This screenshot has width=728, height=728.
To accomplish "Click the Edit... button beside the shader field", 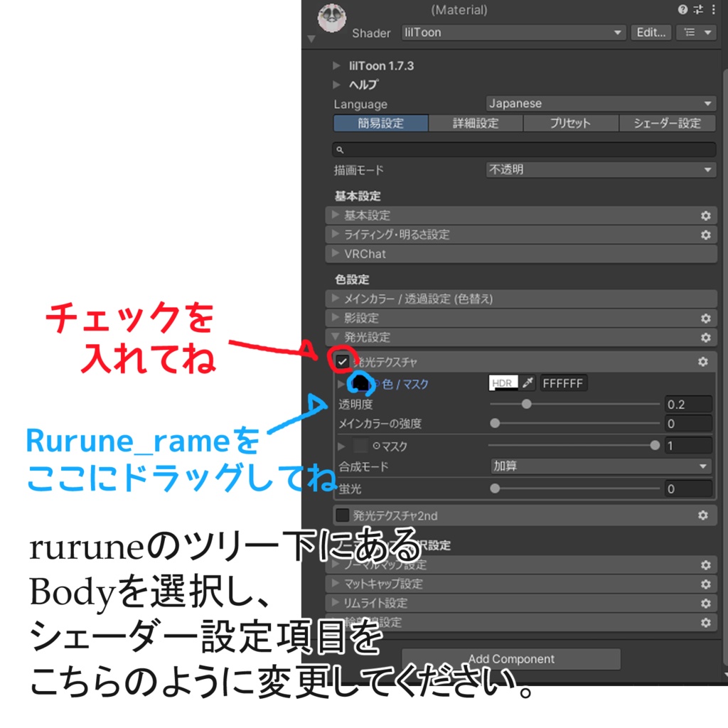I will 650,33.
